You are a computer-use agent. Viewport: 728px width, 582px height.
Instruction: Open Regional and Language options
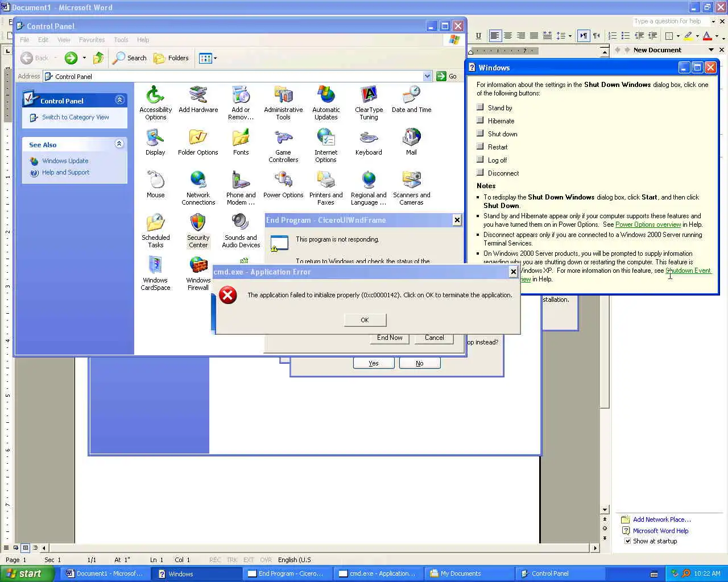tap(369, 188)
